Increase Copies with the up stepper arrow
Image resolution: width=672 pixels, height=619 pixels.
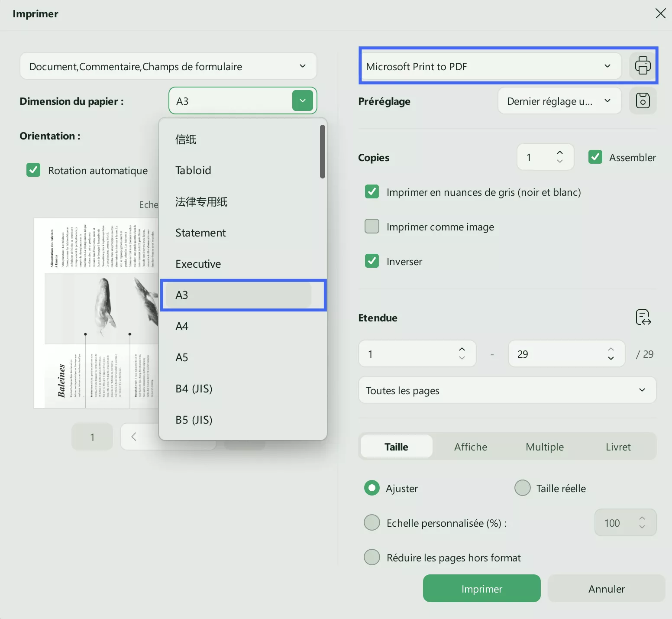coord(559,152)
